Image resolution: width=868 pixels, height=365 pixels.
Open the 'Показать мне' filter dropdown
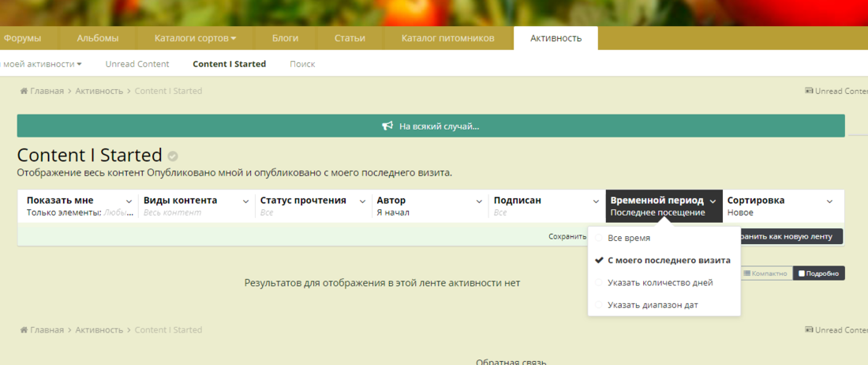(79, 206)
